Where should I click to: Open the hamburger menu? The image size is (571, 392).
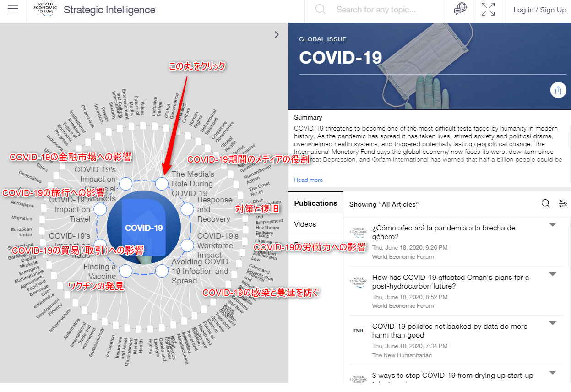click(x=13, y=10)
